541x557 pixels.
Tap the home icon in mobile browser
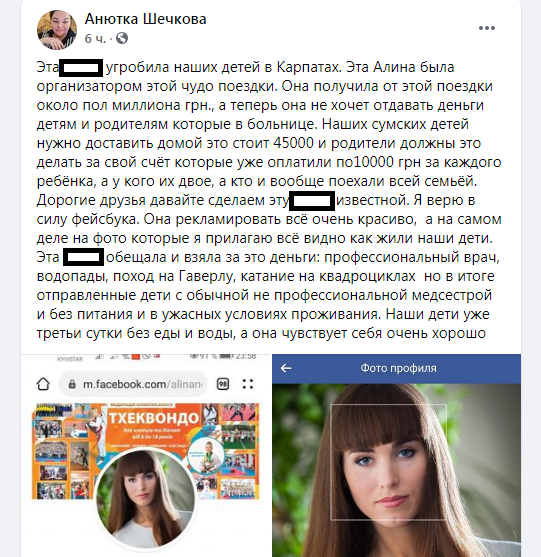point(43,384)
